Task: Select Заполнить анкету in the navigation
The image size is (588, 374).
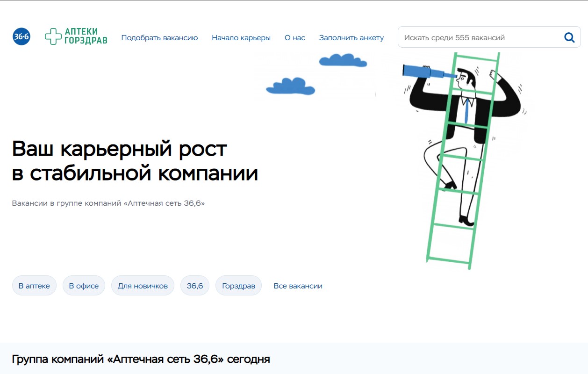Action: point(351,38)
